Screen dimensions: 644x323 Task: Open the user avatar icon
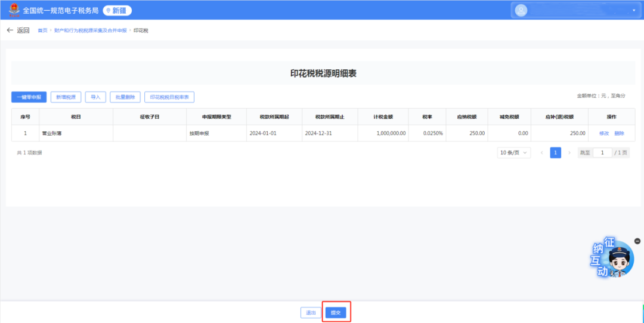[x=521, y=11]
